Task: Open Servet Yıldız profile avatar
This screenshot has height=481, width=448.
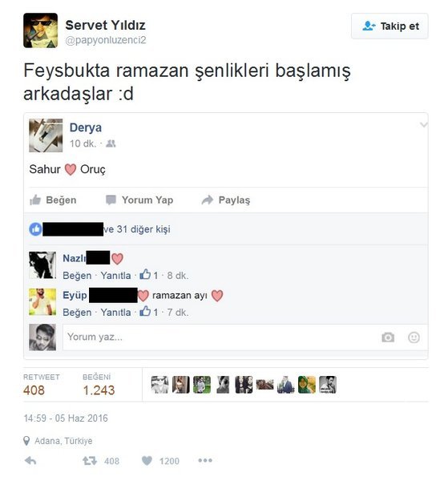Action: coord(41,30)
